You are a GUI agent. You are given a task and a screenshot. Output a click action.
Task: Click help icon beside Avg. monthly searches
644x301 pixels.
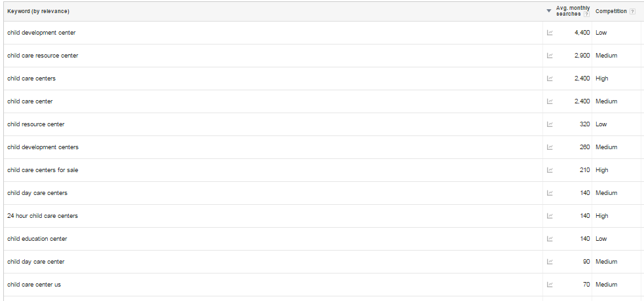click(586, 14)
